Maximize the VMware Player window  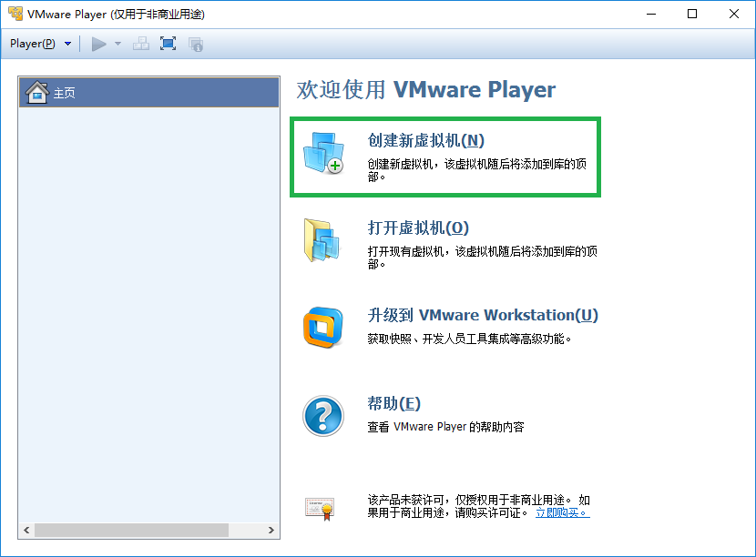(692, 14)
